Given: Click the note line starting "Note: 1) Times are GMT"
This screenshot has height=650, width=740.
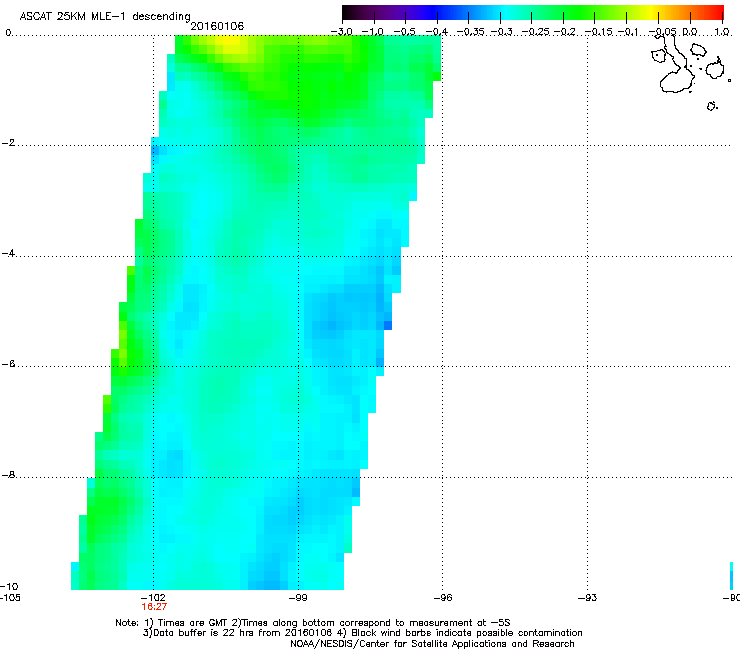Looking at the screenshot, I should [x=313, y=623].
